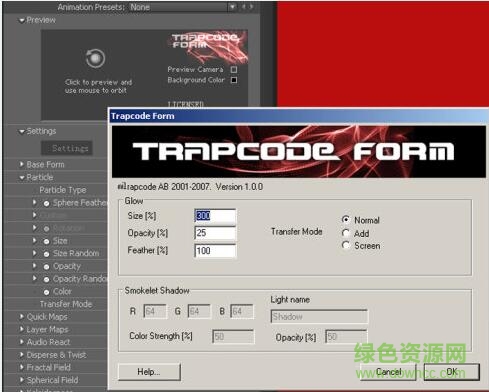Select Normal transfer mode
This screenshot has height=392, width=489.
[346, 219]
